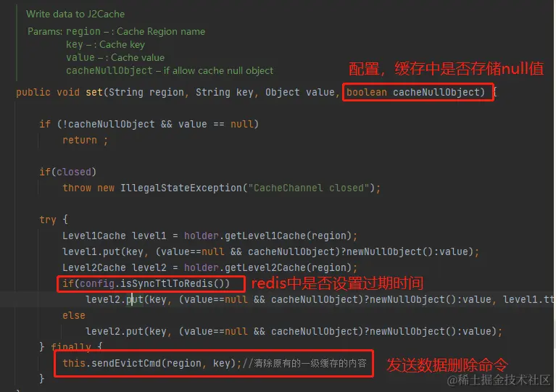Click the level1.put call
Screen dimensions: 556x392
(91, 251)
